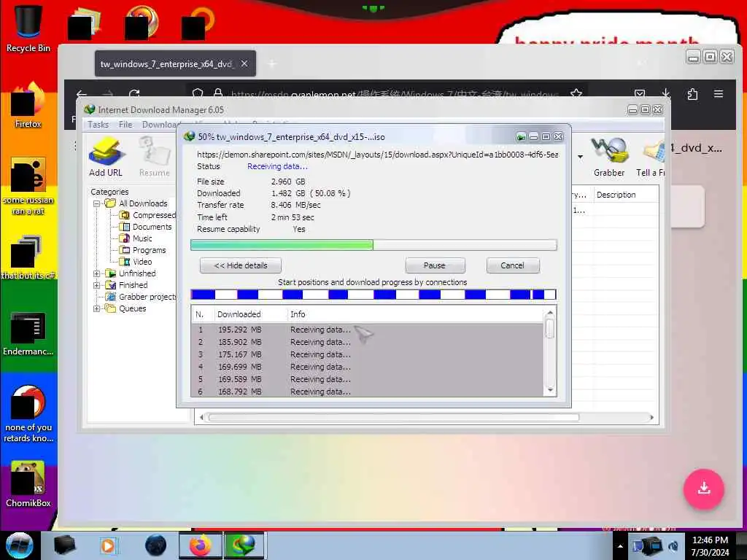Show hidden system tray icons arrow
The width and height of the screenshot is (747, 560).
[620, 546]
